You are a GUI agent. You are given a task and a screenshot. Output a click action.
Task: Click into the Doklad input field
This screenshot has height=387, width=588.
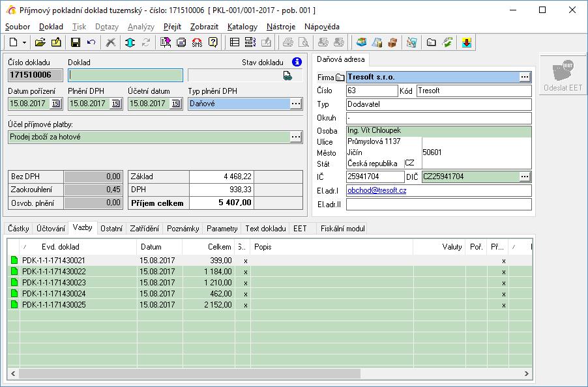click(125, 76)
